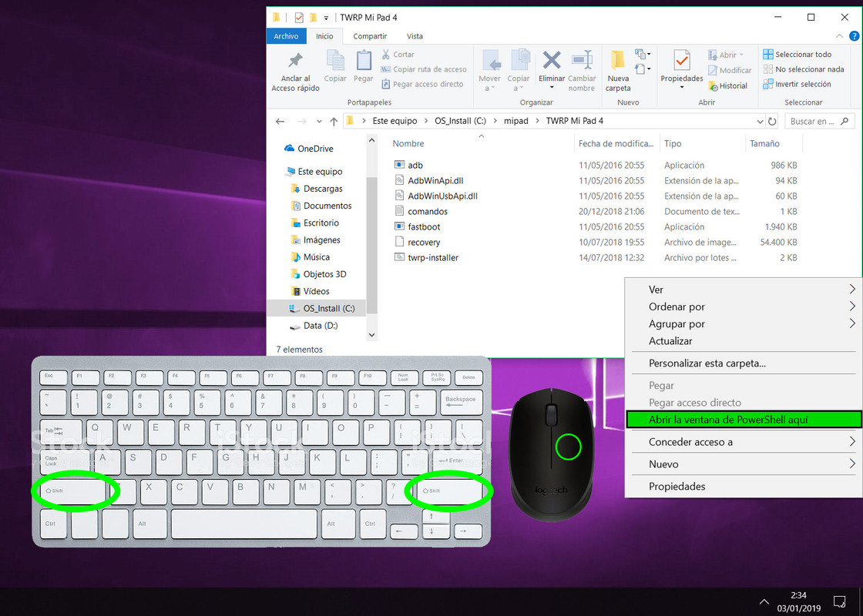
Task: Open the Archivo tab
Action: click(286, 36)
